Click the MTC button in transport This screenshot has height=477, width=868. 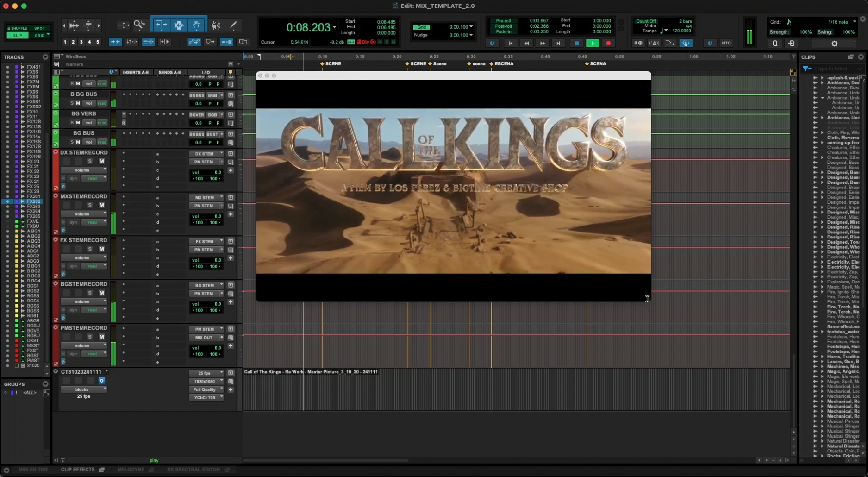(725, 43)
